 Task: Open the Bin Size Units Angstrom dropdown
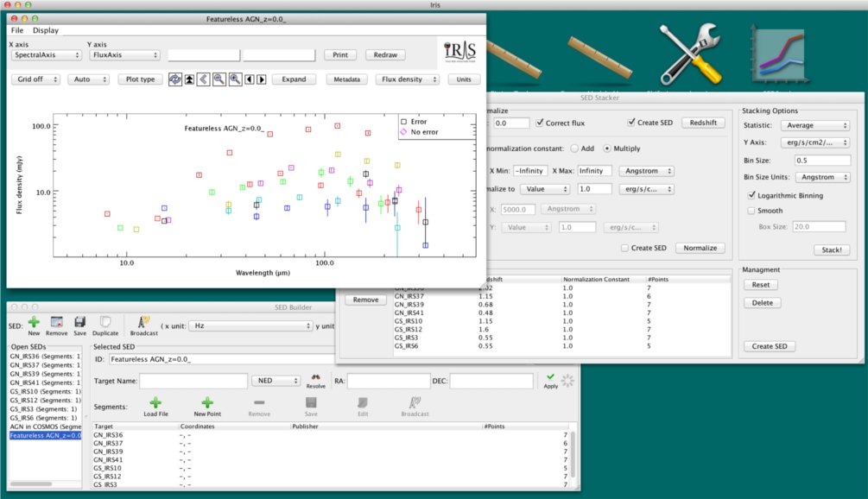tap(822, 177)
